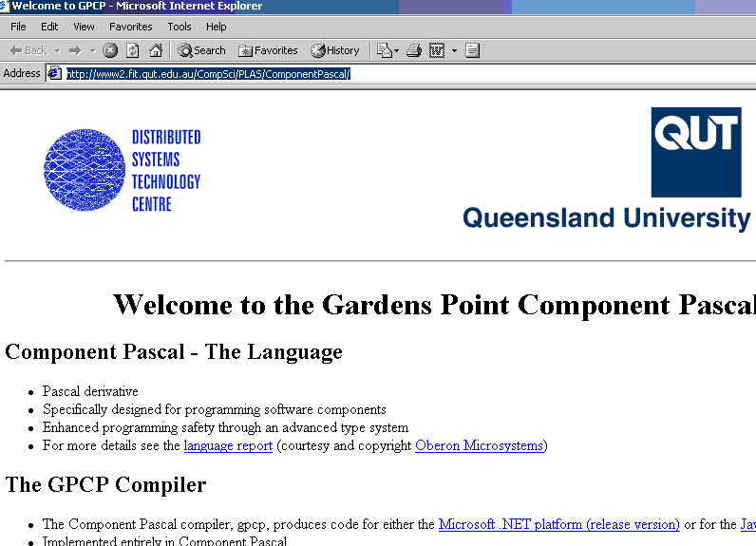Click the Microsoft .NET platform release link
756x546 pixels.
(x=558, y=524)
